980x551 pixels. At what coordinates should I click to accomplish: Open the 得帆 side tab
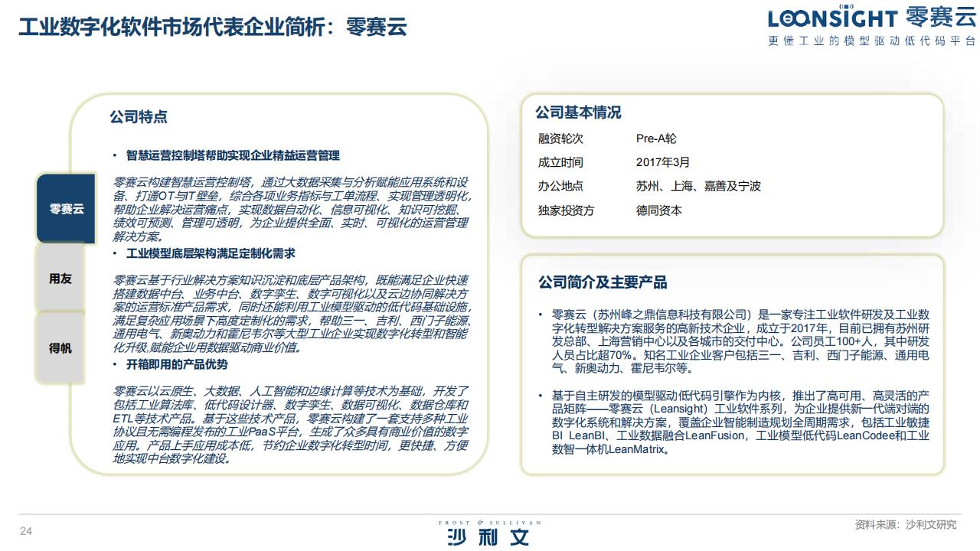tap(60, 347)
